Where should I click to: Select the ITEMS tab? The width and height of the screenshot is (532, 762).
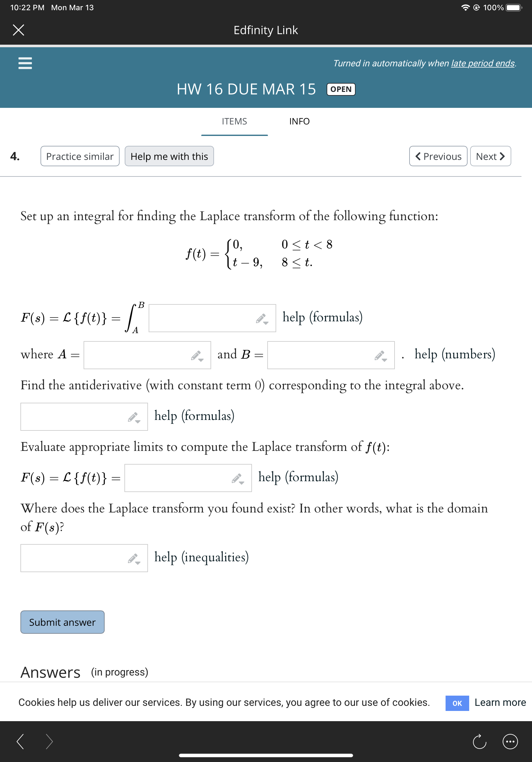tap(234, 122)
